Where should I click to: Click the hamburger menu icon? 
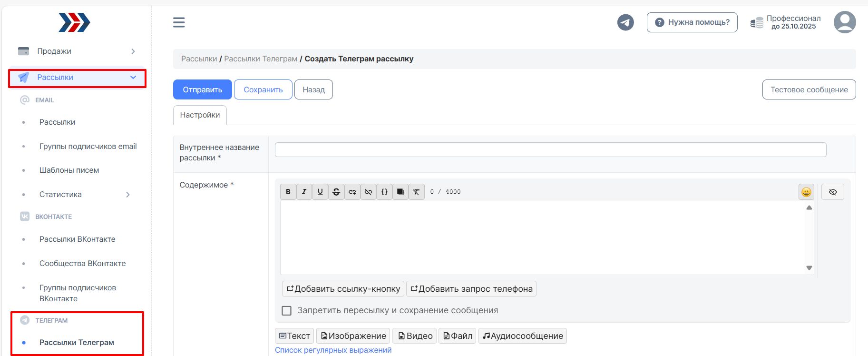coord(179,22)
